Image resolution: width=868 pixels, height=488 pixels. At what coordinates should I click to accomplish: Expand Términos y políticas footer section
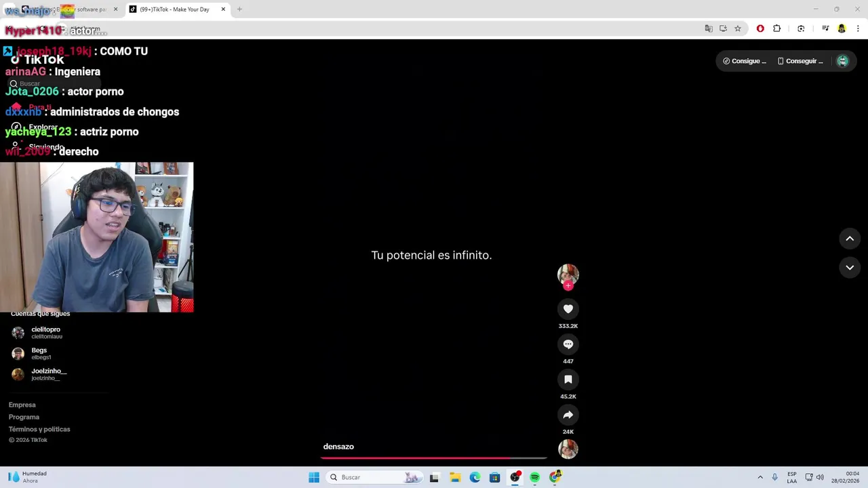(39, 429)
